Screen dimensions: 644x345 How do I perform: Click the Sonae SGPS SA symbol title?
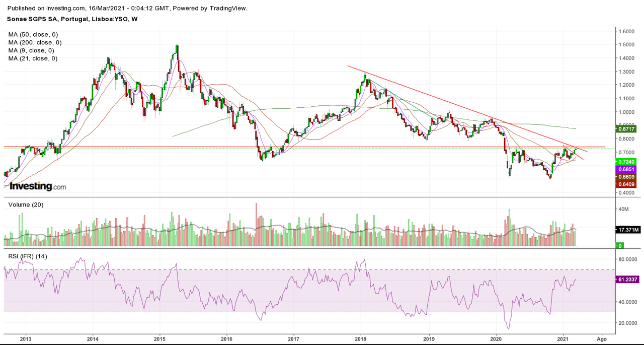tap(73, 19)
